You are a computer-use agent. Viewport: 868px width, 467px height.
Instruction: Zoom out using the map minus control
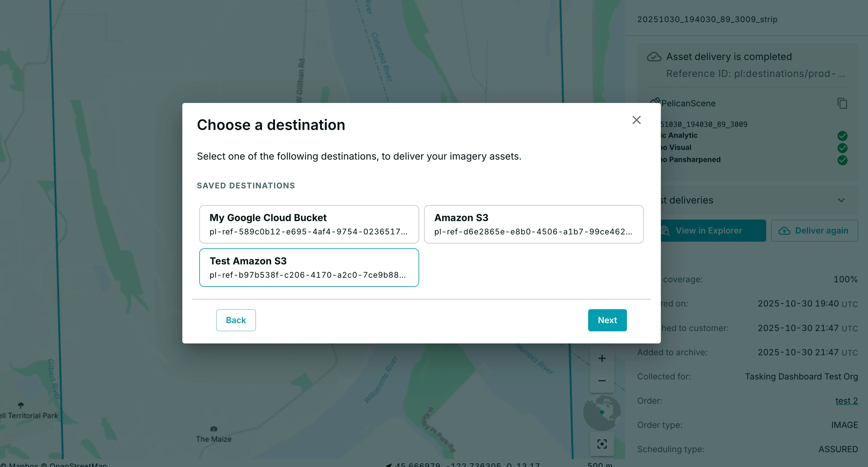pyautogui.click(x=602, y=380)
